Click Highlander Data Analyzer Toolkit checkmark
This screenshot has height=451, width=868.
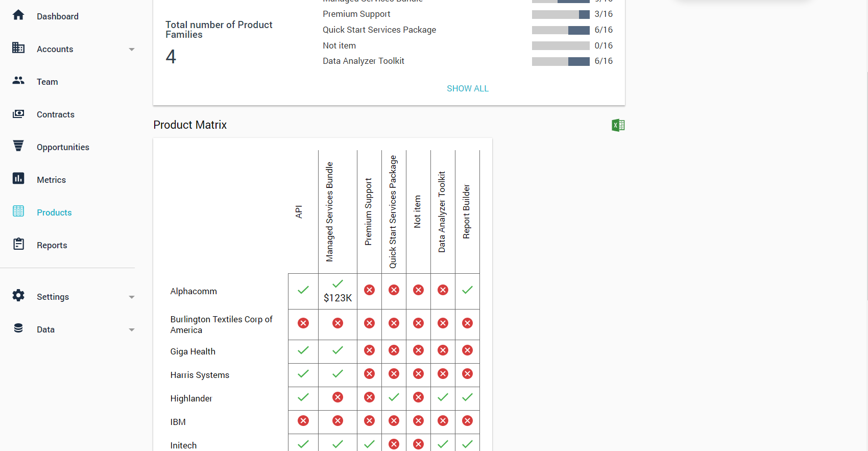tap(443, 397)
